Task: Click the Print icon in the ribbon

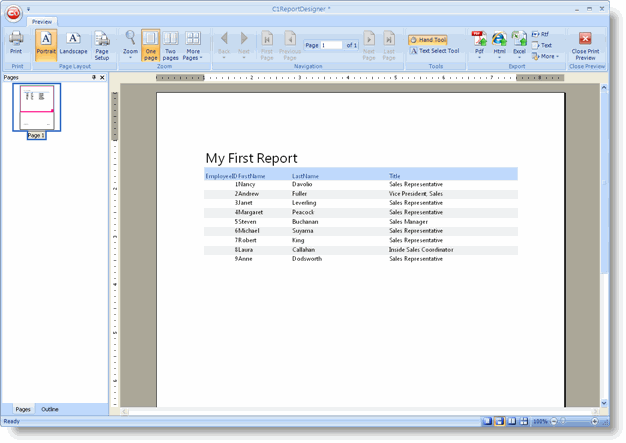Action: [16, 43]
